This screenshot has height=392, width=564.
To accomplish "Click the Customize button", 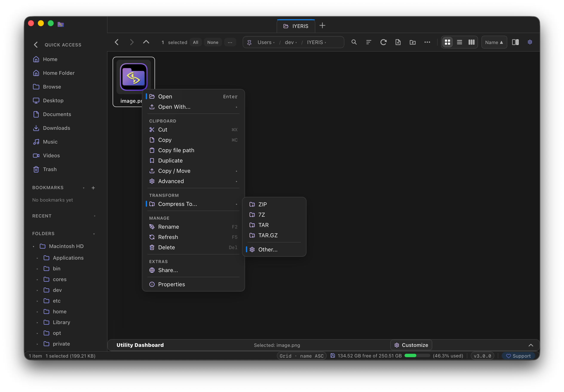I will (411, 345).
